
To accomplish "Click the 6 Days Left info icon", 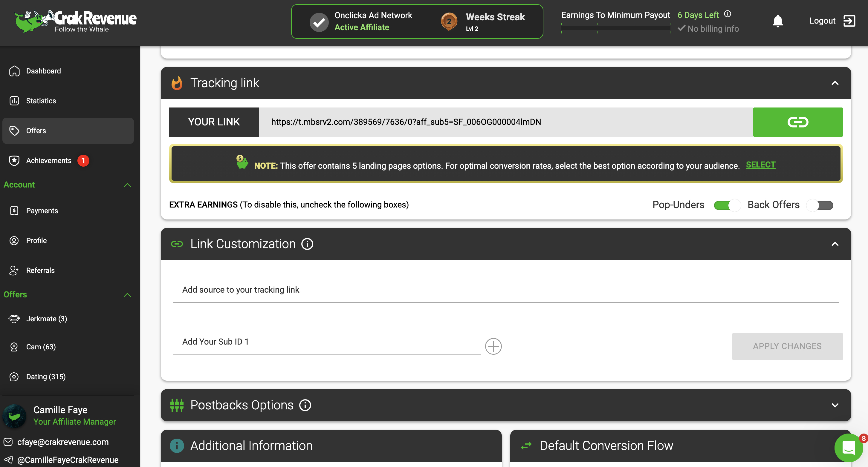I will (x=728, y=14).
